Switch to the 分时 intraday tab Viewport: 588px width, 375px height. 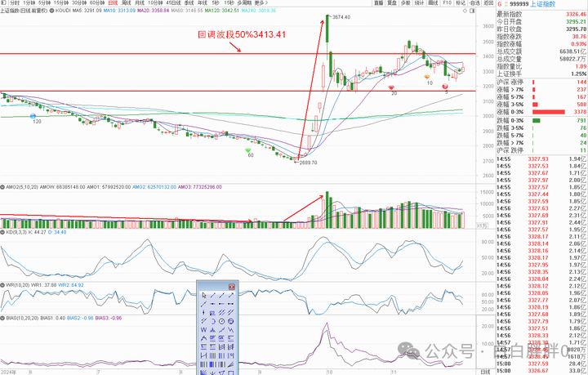click(15, 3)
